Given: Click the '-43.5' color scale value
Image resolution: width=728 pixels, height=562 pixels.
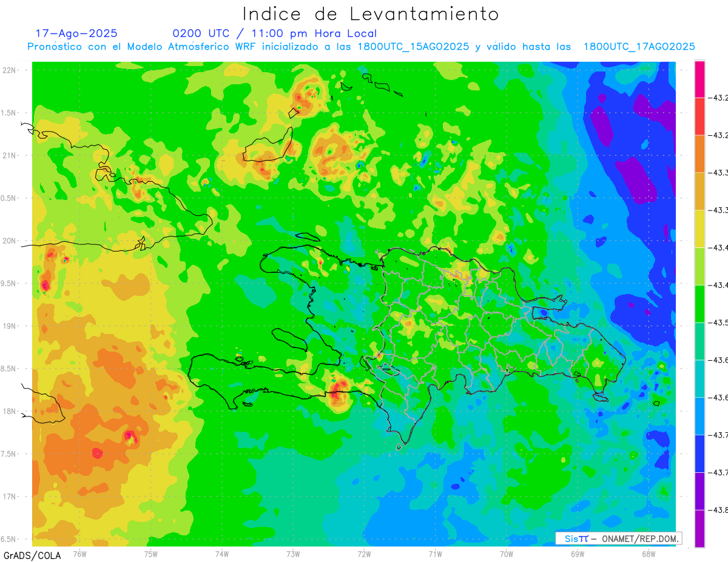Looking at the screenshot, I should tap(719, 323).
